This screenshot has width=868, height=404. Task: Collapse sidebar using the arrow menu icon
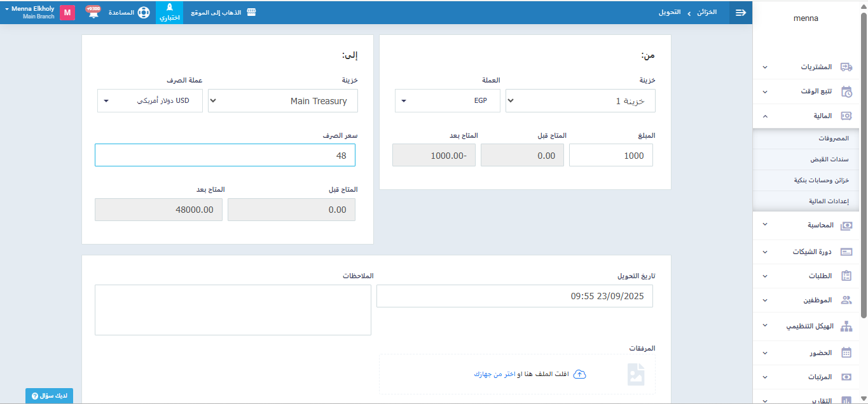coord(741,13)
